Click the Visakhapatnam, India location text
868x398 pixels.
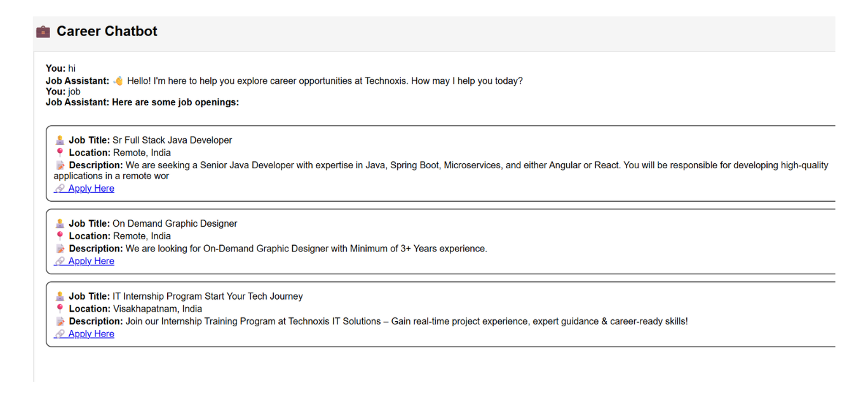[158, 309]
